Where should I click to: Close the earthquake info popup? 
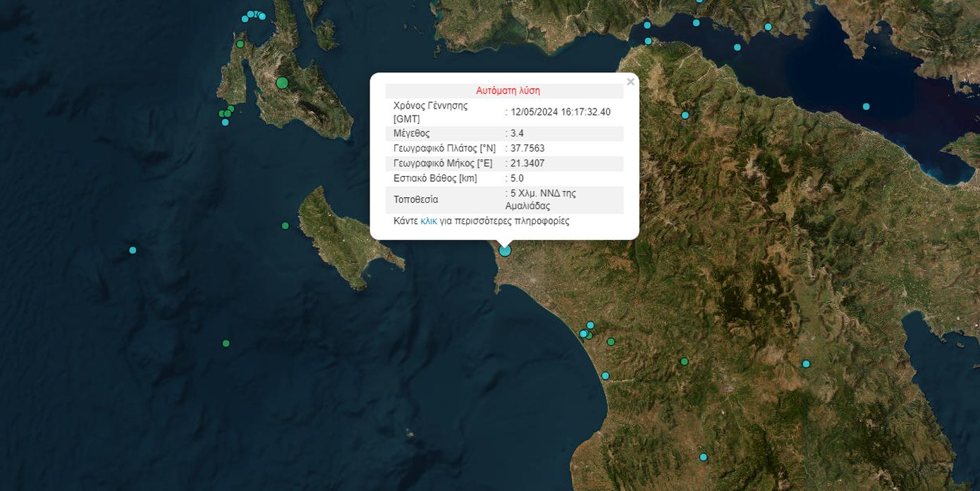(630, 82)
